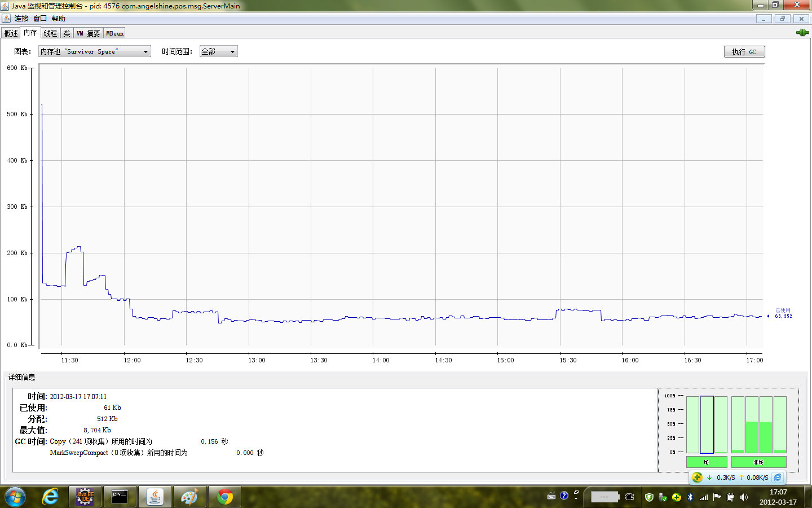Go to the 类 tab
The image size is (812, 508).
click(x=67, y=33)
